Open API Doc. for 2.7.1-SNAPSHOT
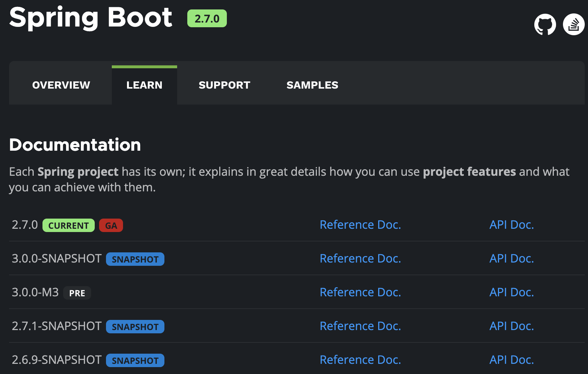Viewport: 588px width, 374px height. pos(512,326)
